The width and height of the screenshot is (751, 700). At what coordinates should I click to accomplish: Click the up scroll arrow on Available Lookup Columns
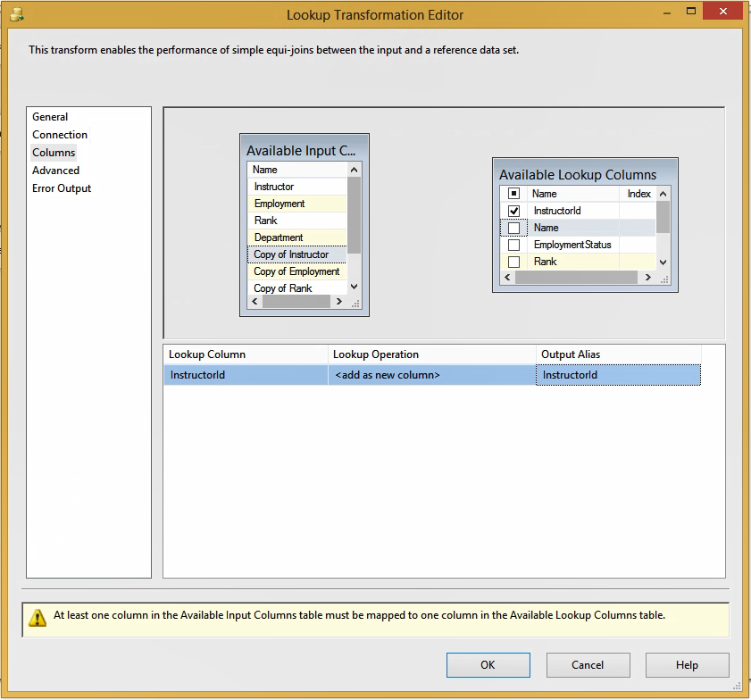(662, 193)
